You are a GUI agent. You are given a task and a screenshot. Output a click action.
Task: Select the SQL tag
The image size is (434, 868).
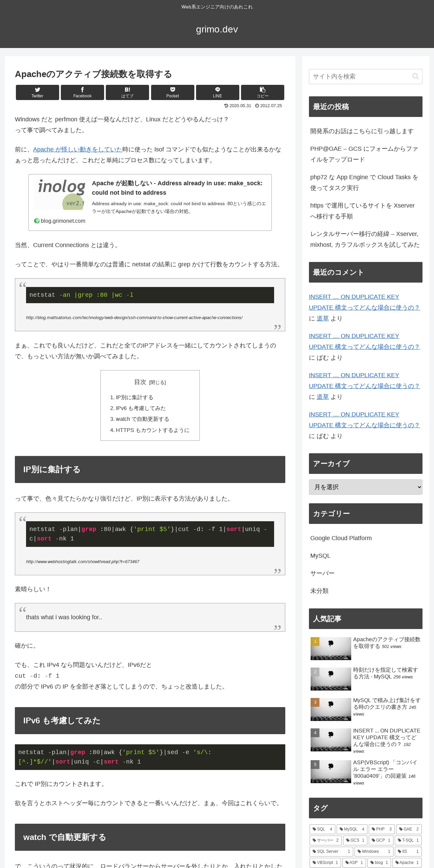[x=322, y=829]
